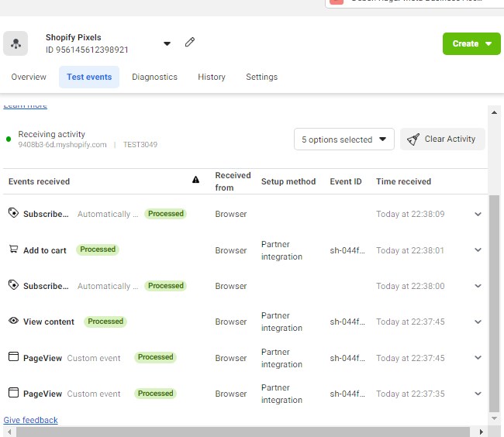Open the Shopify Pixels dataset dropdown arrow
The image size is (504, 437).
(x=167, y=43)
